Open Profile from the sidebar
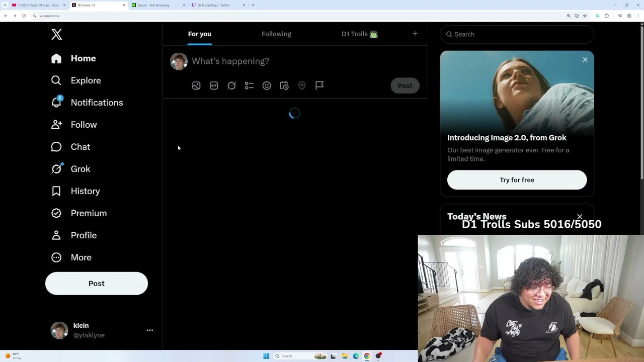This screenshot has width=644, height=362. coord(74,235)
